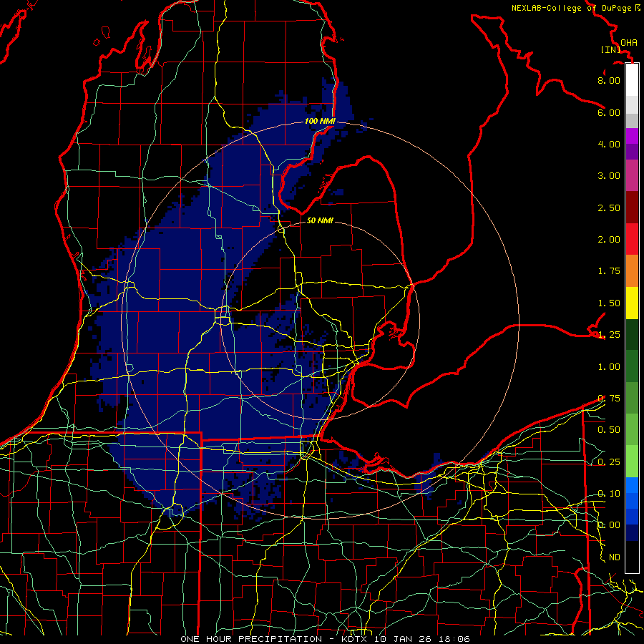Pick the bright red legend band

tap(632, 240)
